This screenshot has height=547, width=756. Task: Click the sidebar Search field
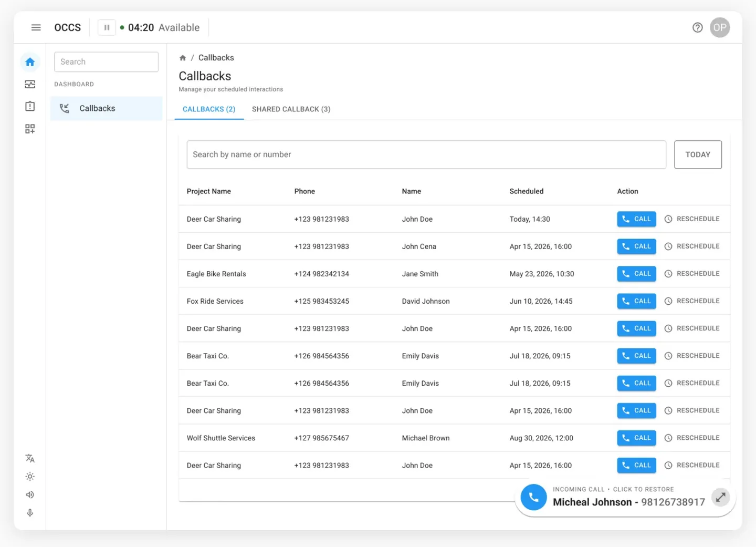click(x=106, y=62)
